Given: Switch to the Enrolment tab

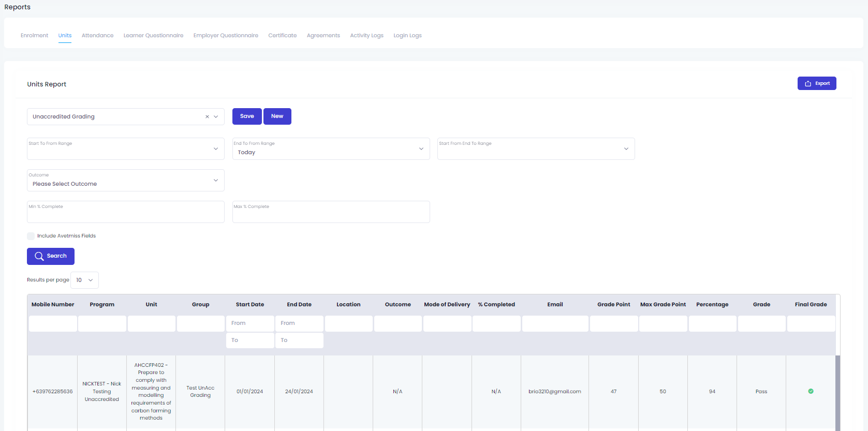Looking at the screenshot, I should 34,36.
